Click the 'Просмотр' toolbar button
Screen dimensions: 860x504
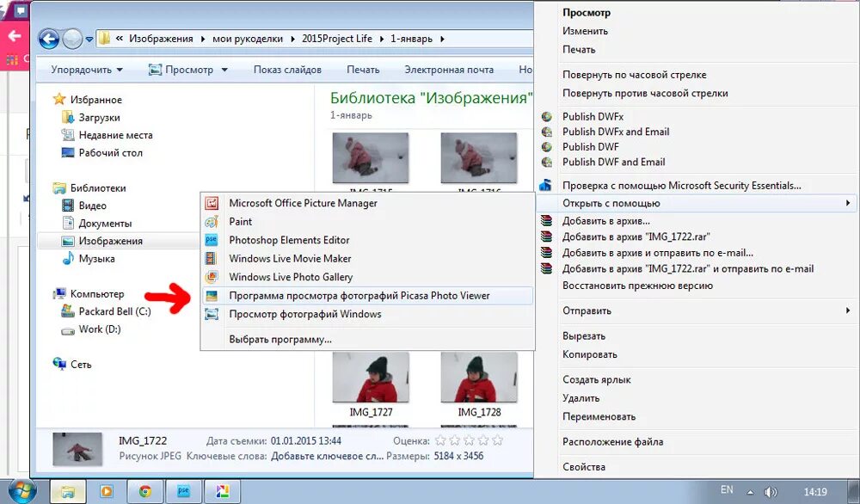click(183, 70)
